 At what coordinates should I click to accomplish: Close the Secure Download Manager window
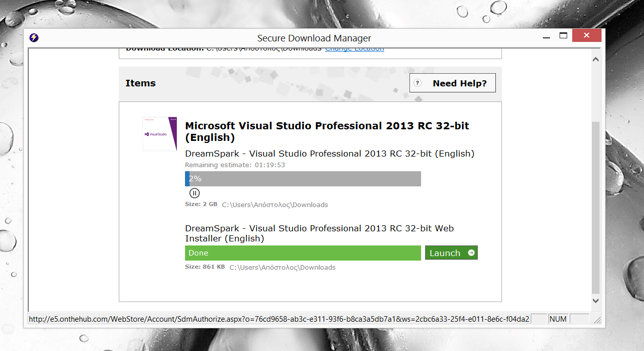click(586, 36)
